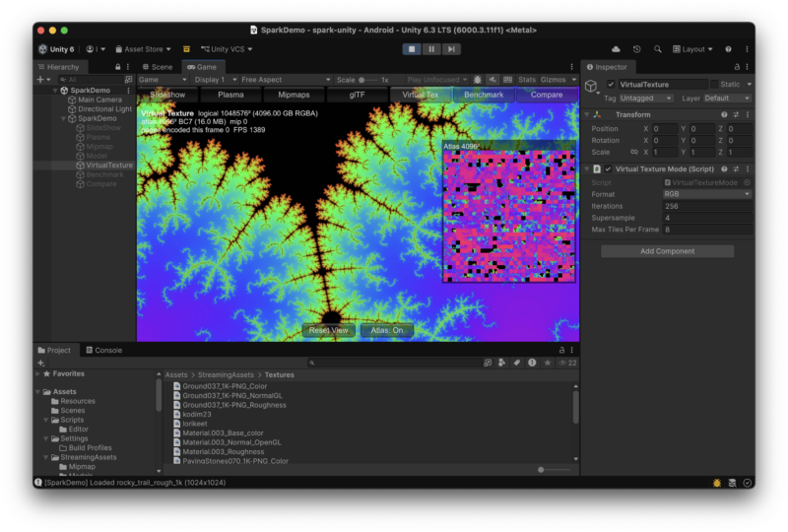Open the Virtual Texture Mode script help icon
The image size is (788, 532).
click(x=724, y=168)
